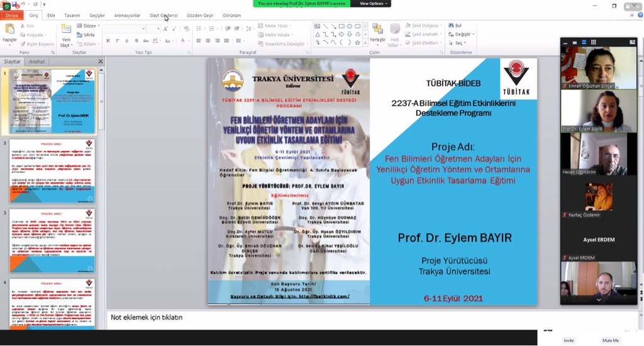
Task: Expand the shapes gallery more arrow
Action: click(365, 43)
